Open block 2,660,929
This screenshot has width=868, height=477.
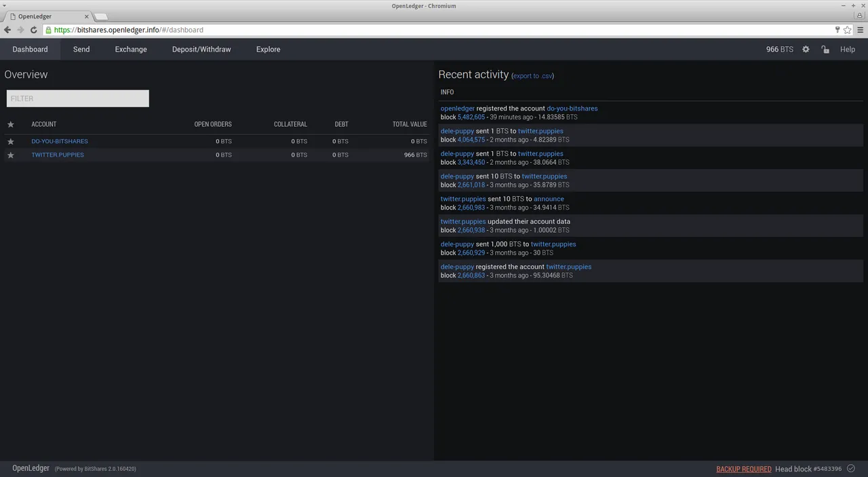(471, 252)
